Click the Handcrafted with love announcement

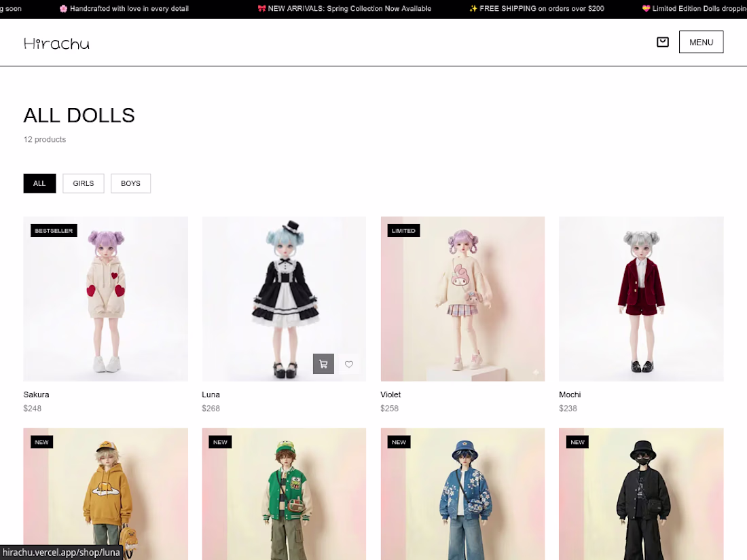tap(124, 9)
